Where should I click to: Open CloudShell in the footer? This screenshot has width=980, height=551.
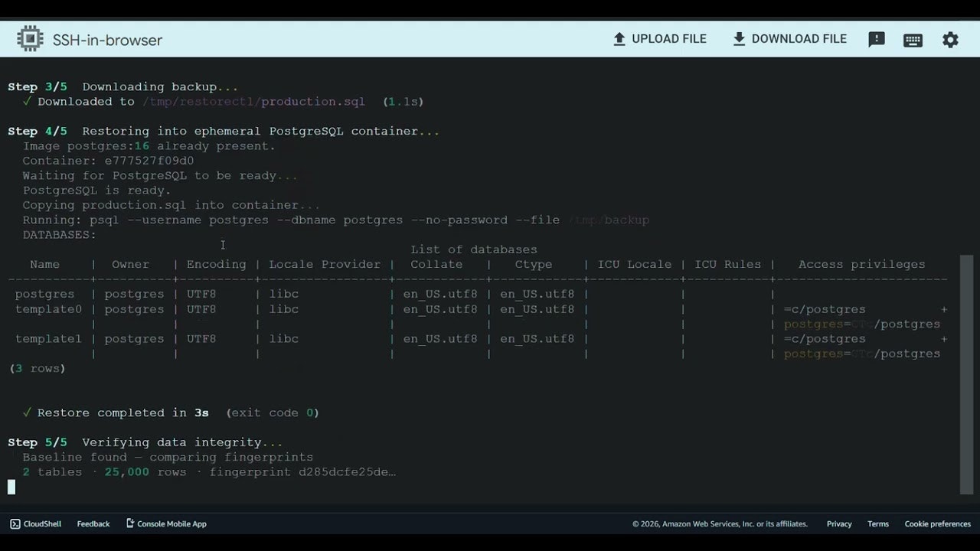click(36, 524)
